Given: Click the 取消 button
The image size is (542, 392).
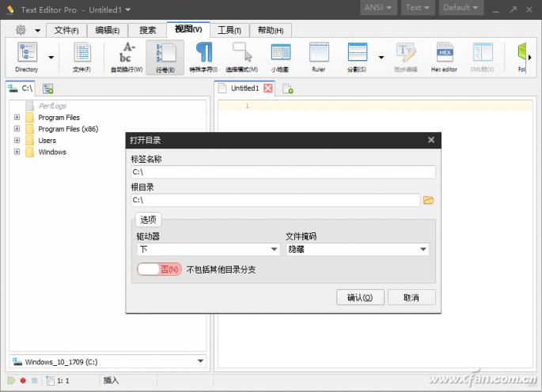Looking at the screenshot, I should pyautogui.click(x=411, y=298).
